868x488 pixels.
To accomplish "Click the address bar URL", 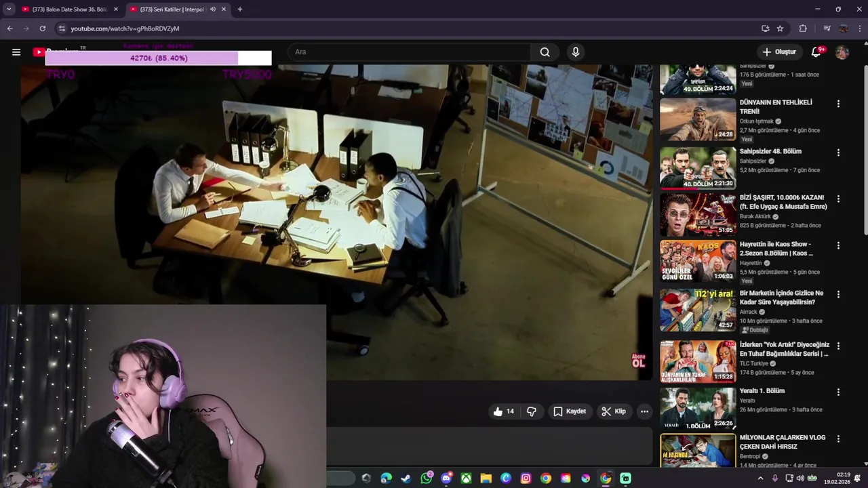I will [125, 28].
